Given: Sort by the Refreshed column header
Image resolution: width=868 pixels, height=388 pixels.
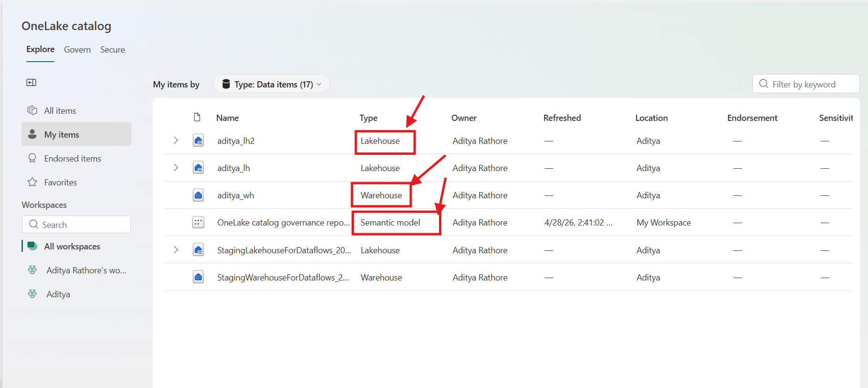Looking at the screenshot, I should [x=562, y=118].
